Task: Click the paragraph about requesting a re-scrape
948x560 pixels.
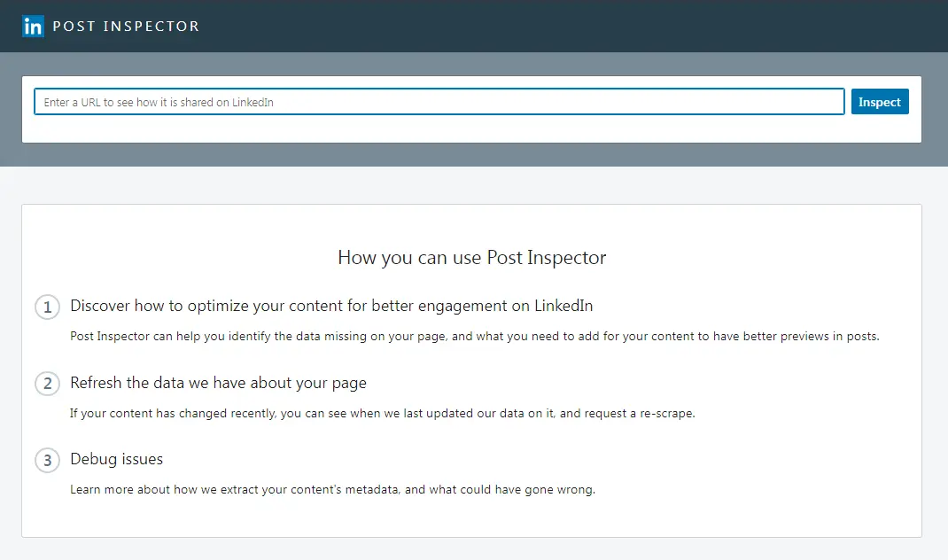Action: (x=382, y=414)
